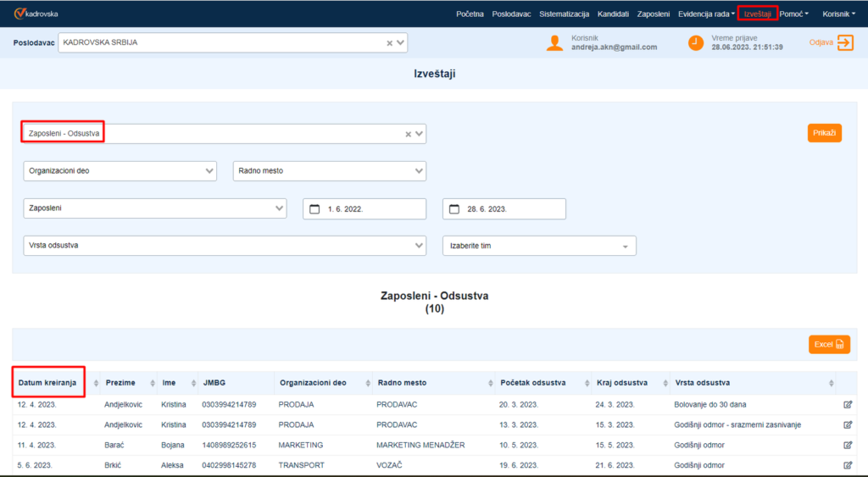Click calendar icon in start date 1. 6. 2022.
The height and width of the screenshot is (477, 868).
click(x=314, y=209)
